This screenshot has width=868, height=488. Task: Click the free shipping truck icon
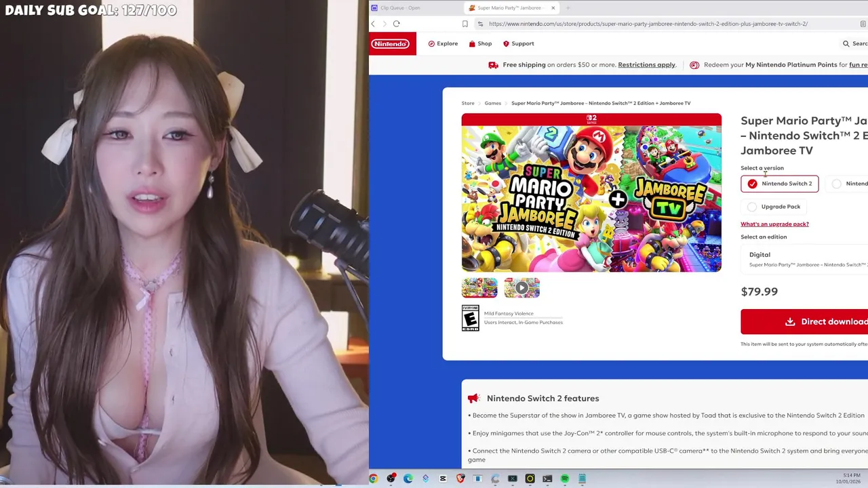tap(493, 65)
